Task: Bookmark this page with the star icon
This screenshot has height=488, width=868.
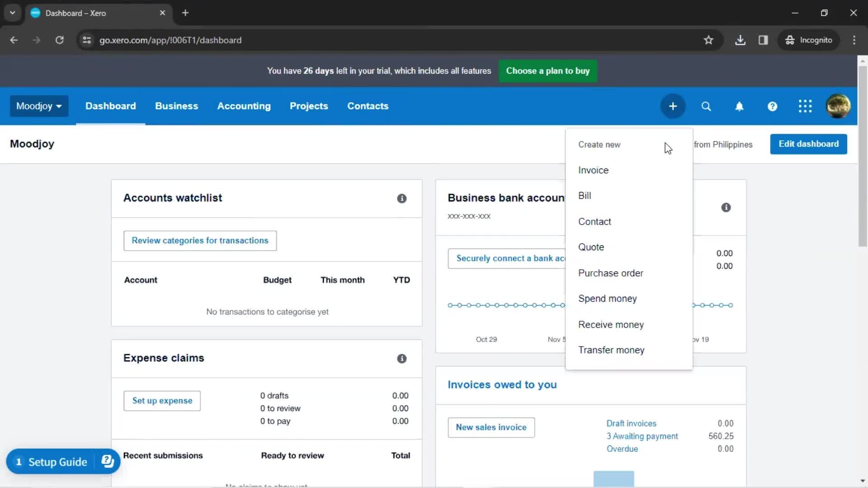Action: 708,40
